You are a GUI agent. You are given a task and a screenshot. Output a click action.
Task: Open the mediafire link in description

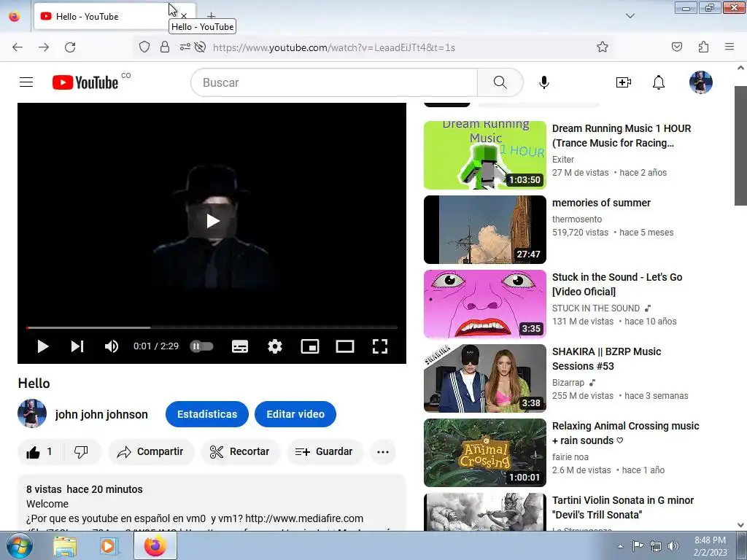(x=304, y=518)
